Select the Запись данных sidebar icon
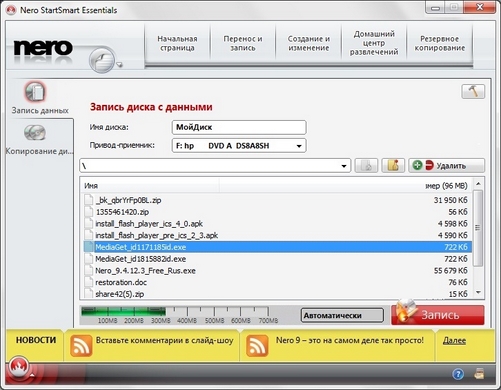 (x=35, y=92)
